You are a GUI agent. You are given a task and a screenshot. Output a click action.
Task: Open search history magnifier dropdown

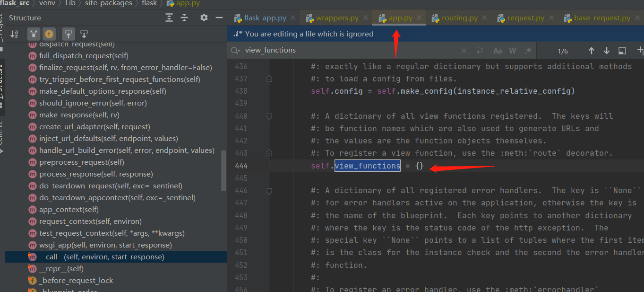pyautogui.click(x=236, y=50)
